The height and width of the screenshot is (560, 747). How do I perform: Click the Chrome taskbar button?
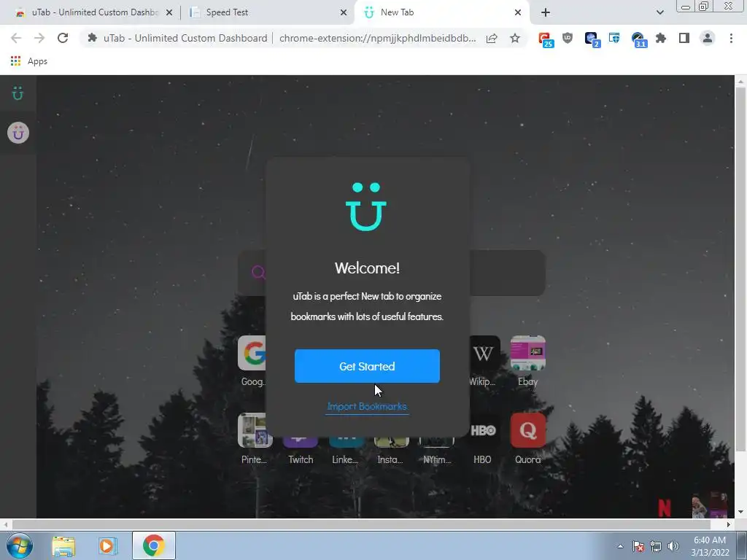pyautogui.click(x=153, y=545)
